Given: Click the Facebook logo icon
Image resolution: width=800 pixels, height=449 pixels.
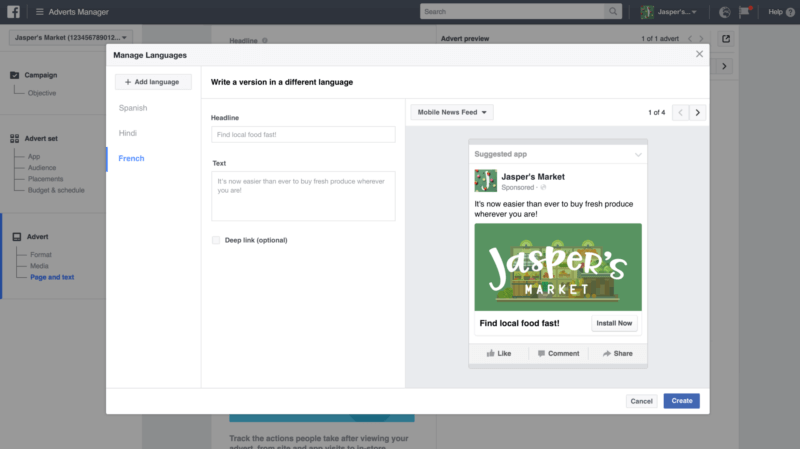Looking at the screenshot, I should [13, 11].
